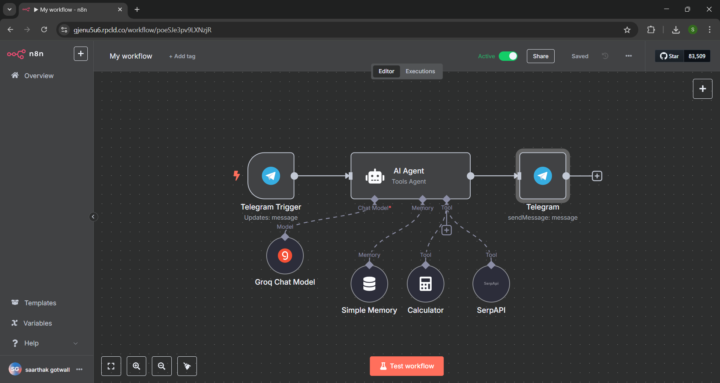The height and width of the screenshot is (383, 720).
Task: Click the n8n logo in sidebar
Action: (x=25, y=54)
